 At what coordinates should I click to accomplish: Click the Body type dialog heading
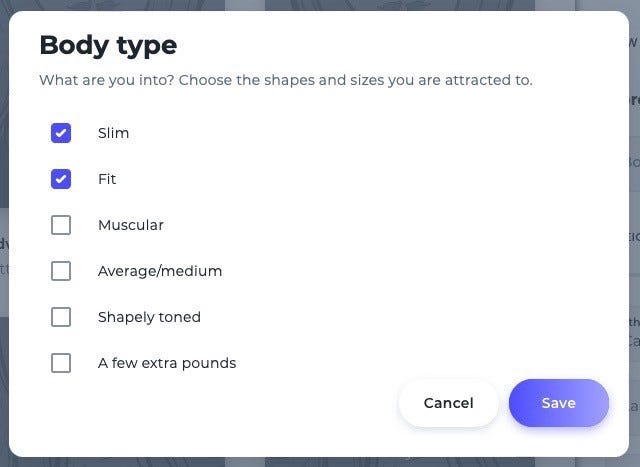[108, 45]
